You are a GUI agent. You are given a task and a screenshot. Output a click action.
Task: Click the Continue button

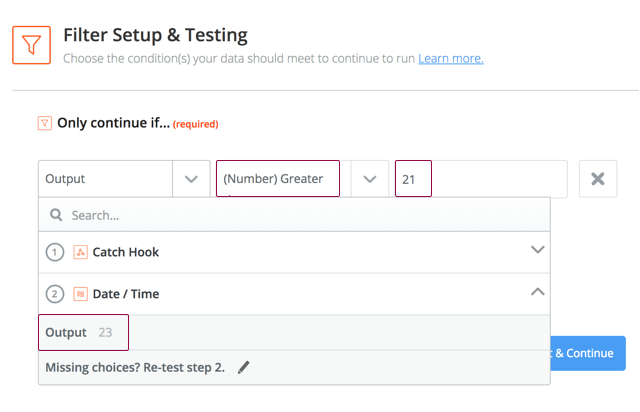click(588, 353)
